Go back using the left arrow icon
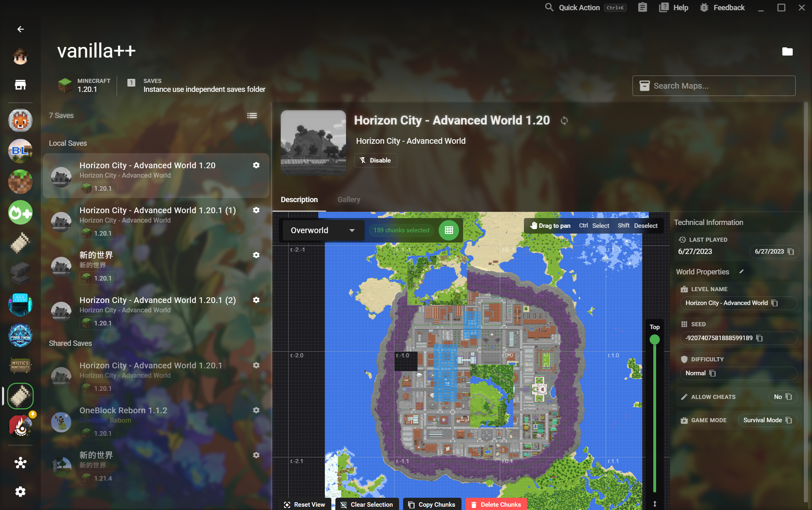812x510 pixels. click(x=20, y=29)
